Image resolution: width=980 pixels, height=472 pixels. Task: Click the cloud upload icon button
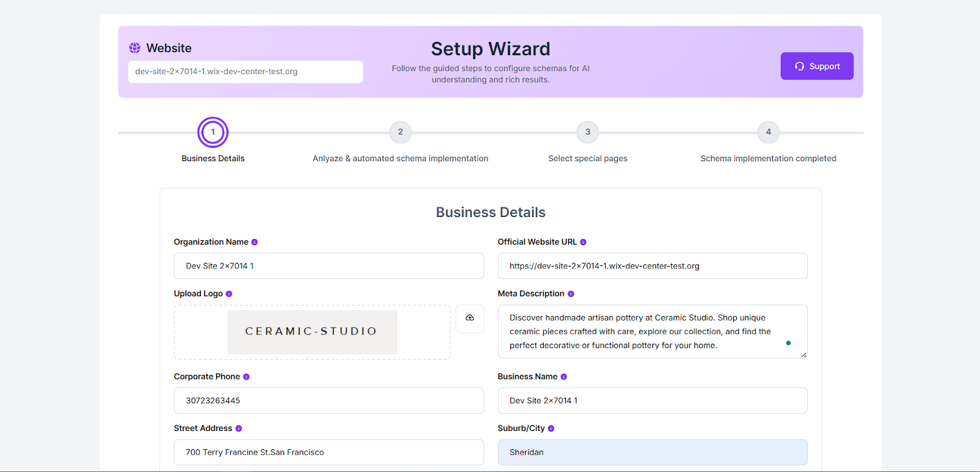[470, 319]
